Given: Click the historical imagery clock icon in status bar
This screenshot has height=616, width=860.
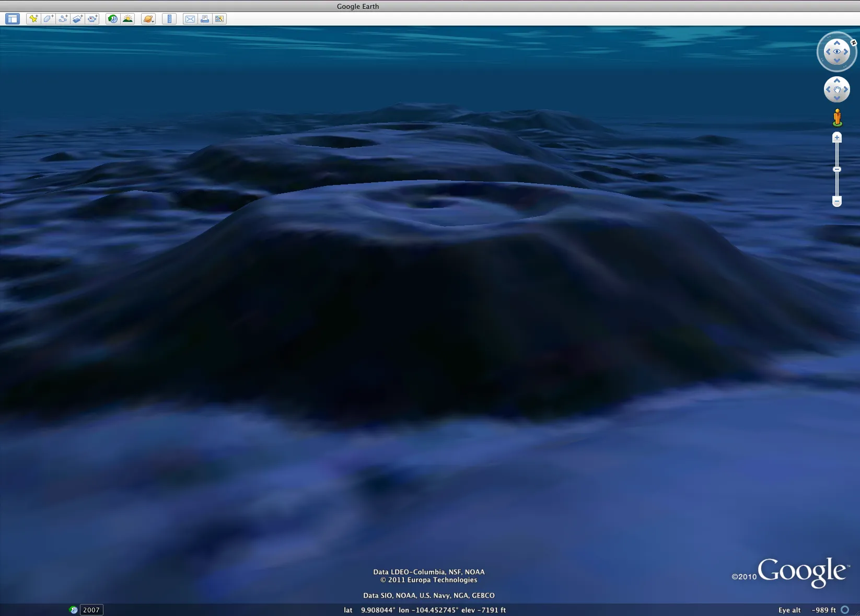Looking at the screenshot, I should point(73,610).
